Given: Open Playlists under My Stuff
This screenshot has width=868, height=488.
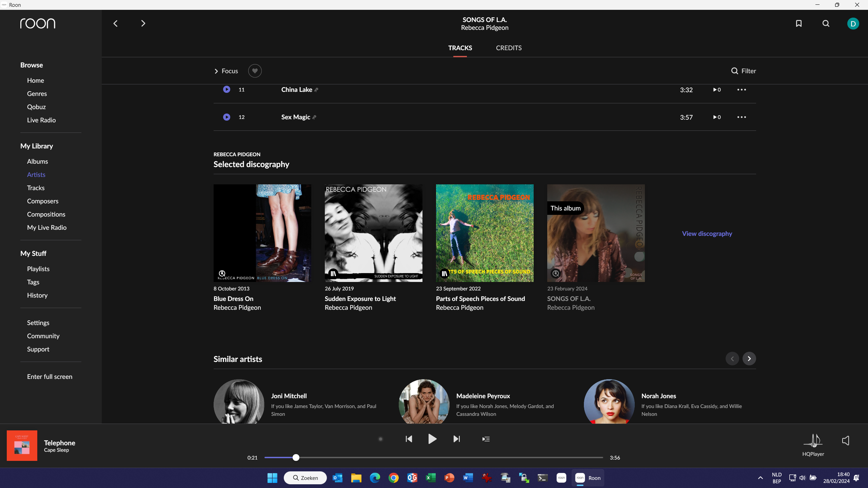Looking at the screenshot, I should coord(38,269).
